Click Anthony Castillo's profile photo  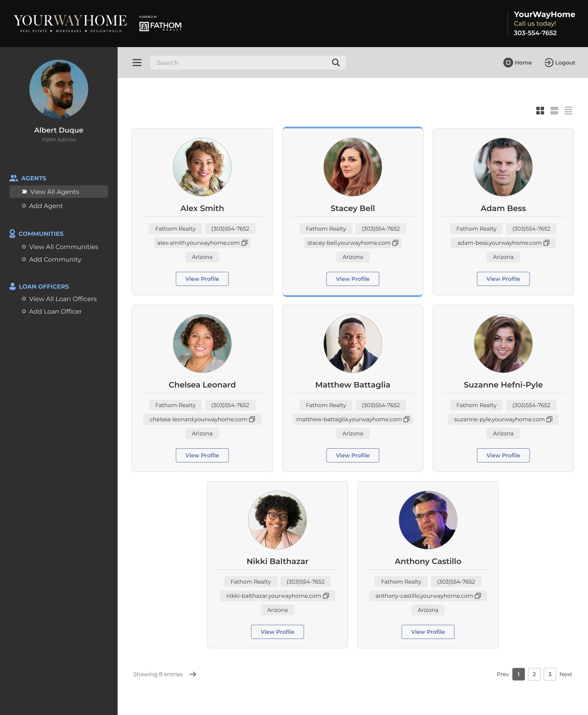coord(428,520)
